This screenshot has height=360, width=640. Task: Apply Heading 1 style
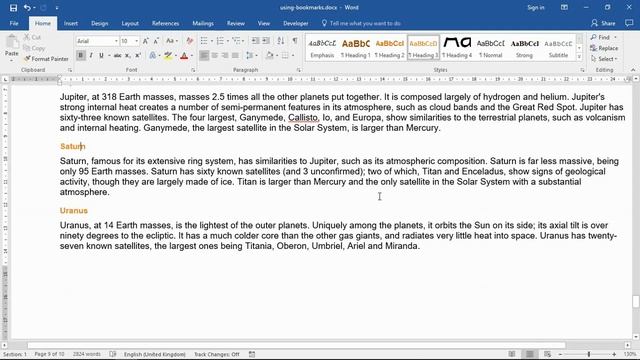356,48
